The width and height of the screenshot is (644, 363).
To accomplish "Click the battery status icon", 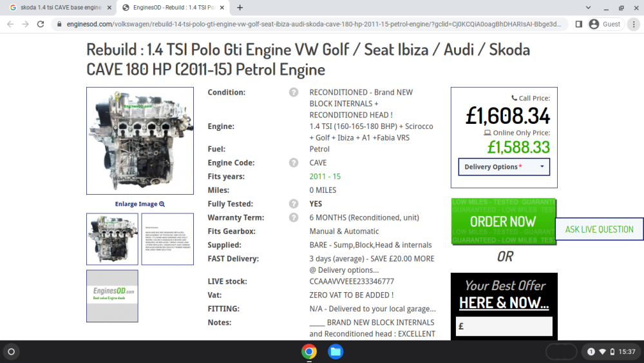I will (x=612, y=351).
